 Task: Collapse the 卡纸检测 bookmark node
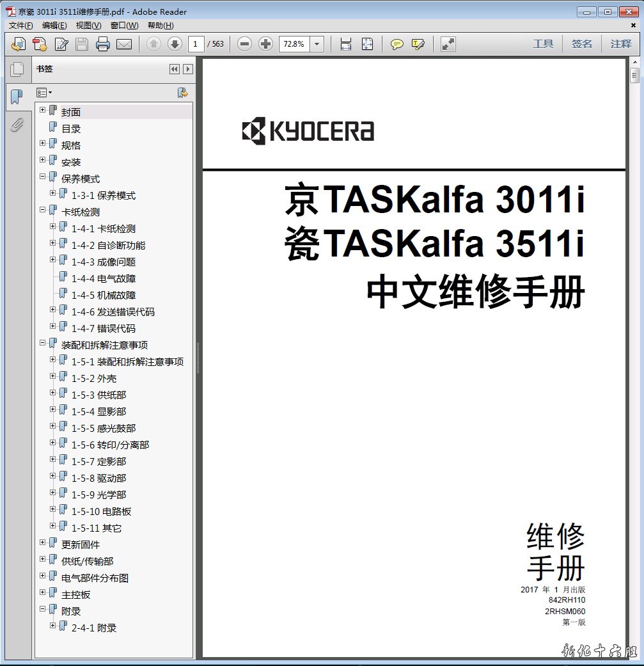coord(43,210)
